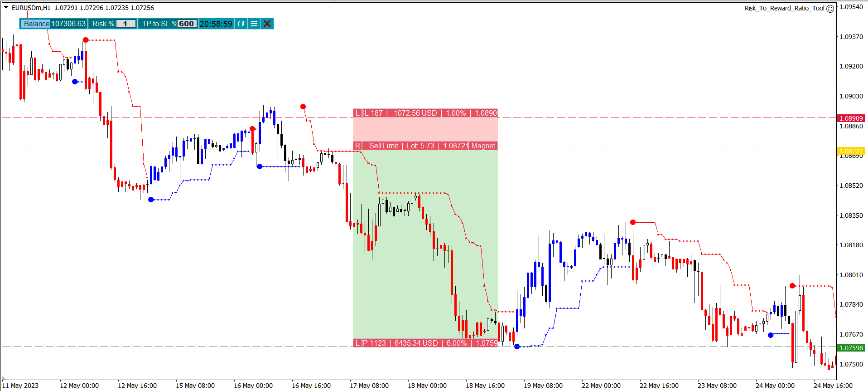Click the minimize/restore panel icon
Viewport: 868px width, 391px height.
pyautogui.click(x=241, y=24)
